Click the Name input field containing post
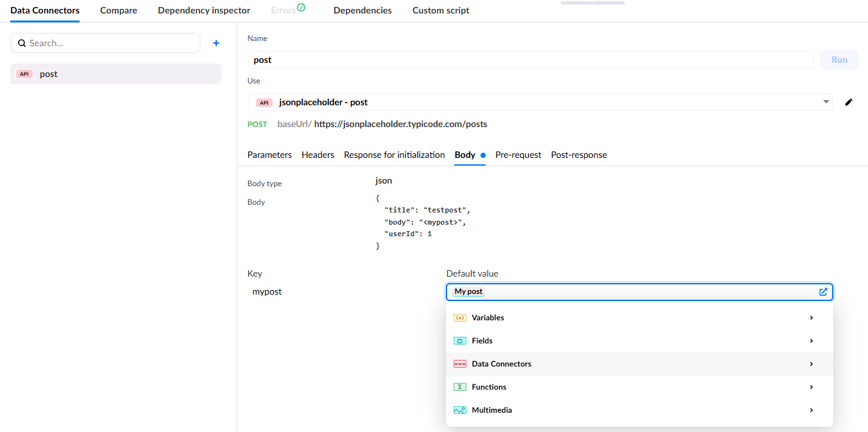Screen dimensions: 868x432 (531, 60)
